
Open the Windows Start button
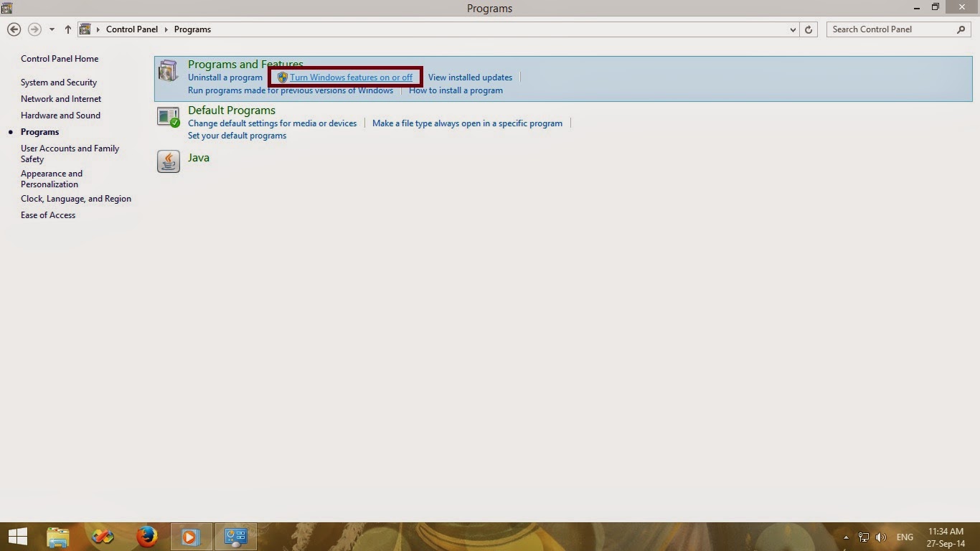point(18,537)
